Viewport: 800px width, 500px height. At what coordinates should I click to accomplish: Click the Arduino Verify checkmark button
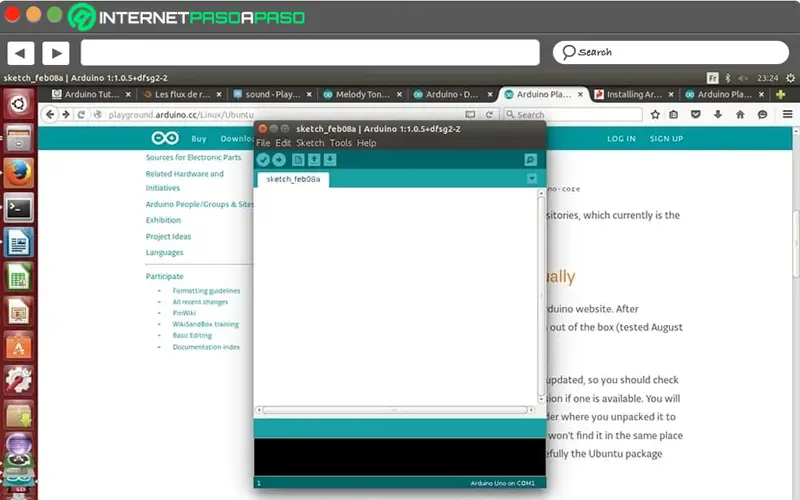pos(263,160)
